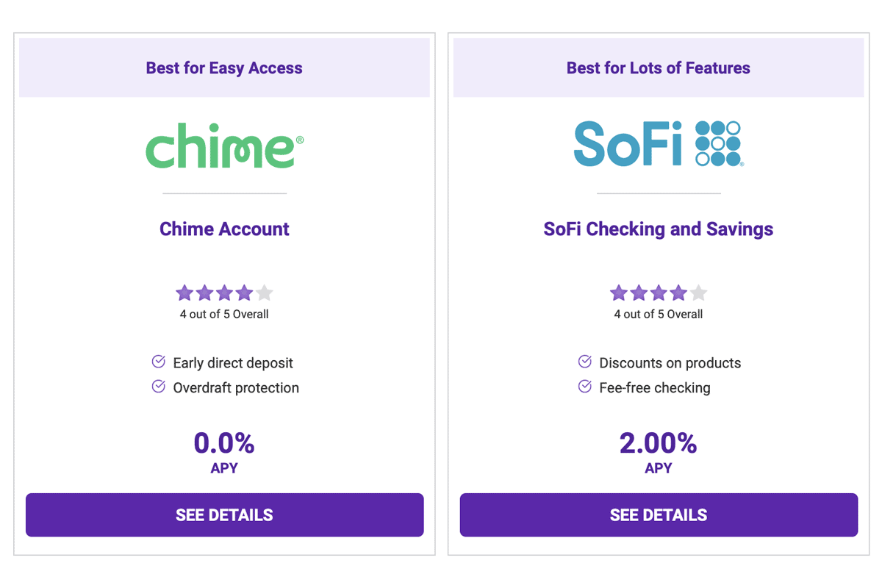
Task: Click SoFi's 2.00% APY figure
Action: point(659,443)
